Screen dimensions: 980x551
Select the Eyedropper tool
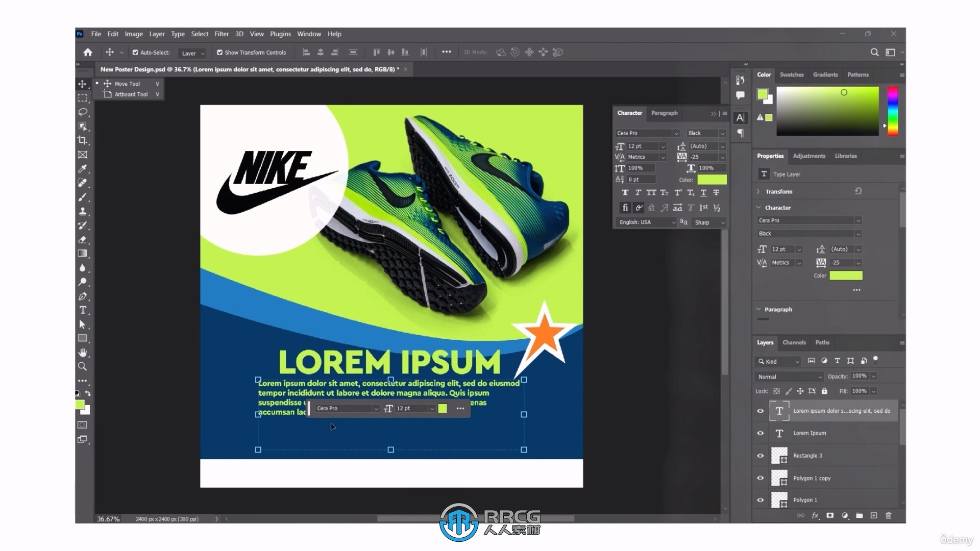[x=83, y=169]
